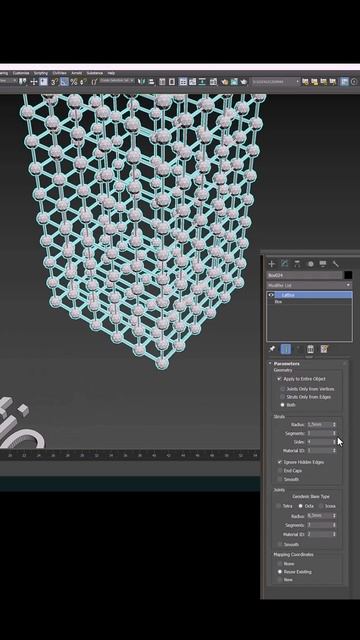Toggle Ignore Hidden Edges checkbox
Image resolution: width=360 pixels, height=640 pixels.
coord(279,462)
